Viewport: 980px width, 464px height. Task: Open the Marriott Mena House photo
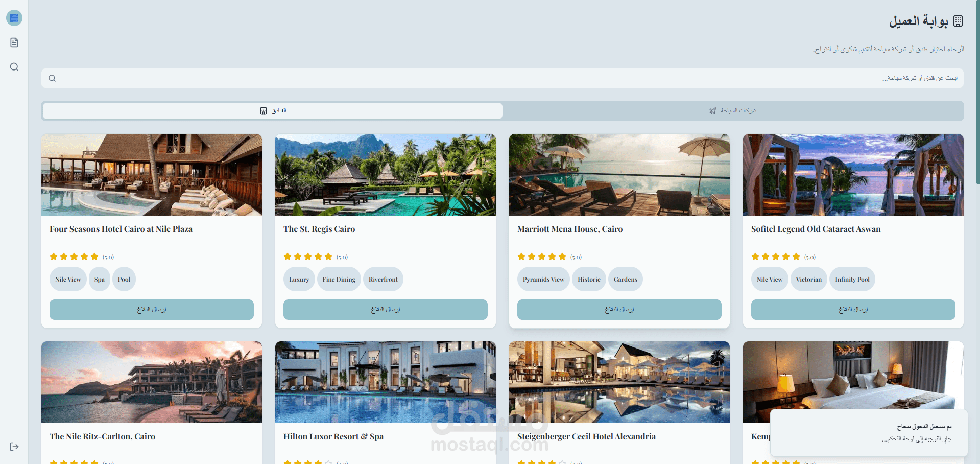click(x=619, y=175)
